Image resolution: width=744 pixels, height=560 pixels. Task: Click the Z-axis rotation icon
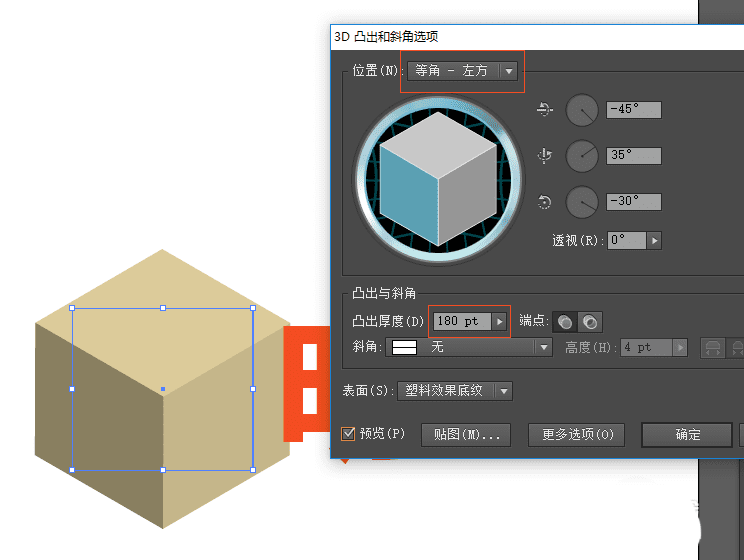point(544,202)
